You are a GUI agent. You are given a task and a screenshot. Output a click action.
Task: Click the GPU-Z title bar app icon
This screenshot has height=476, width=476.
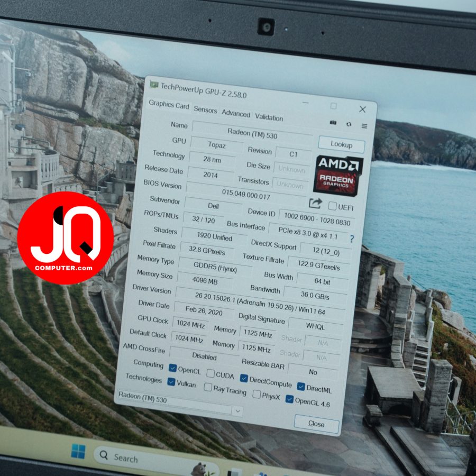154,85
